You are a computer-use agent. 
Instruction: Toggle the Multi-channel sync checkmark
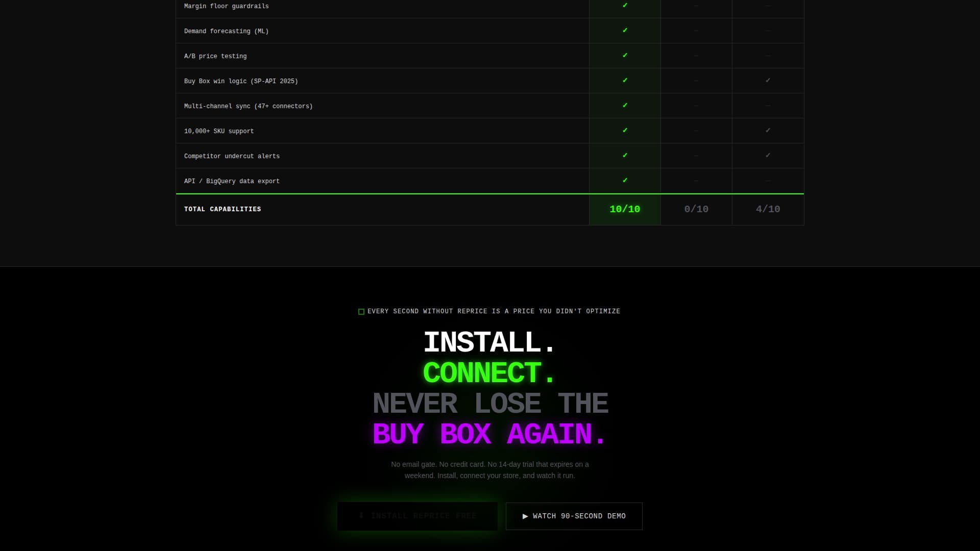click(x=625, y=105)
